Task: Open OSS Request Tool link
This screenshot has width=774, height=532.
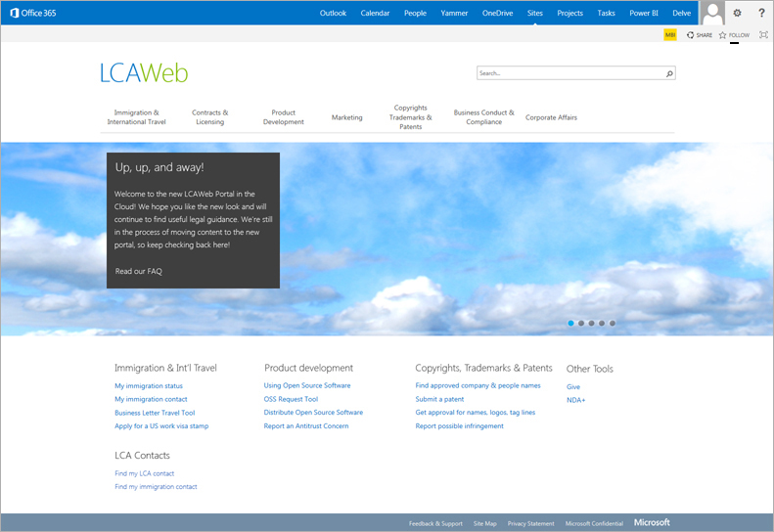Action: [291, 399]
